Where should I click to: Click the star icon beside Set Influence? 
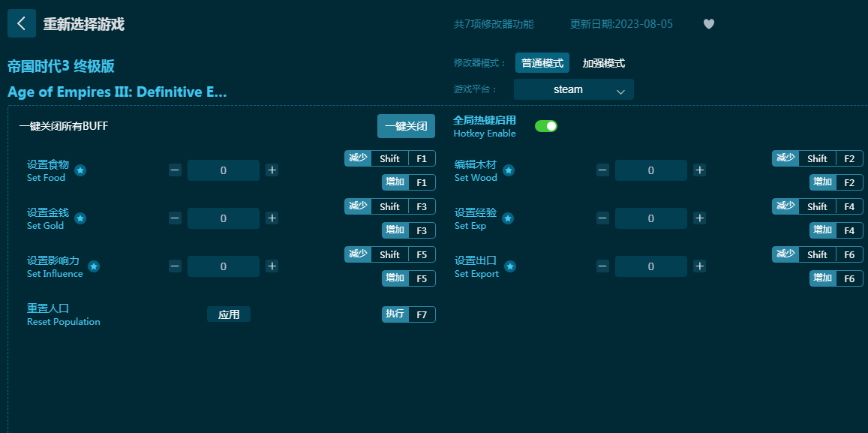(94, 267)
